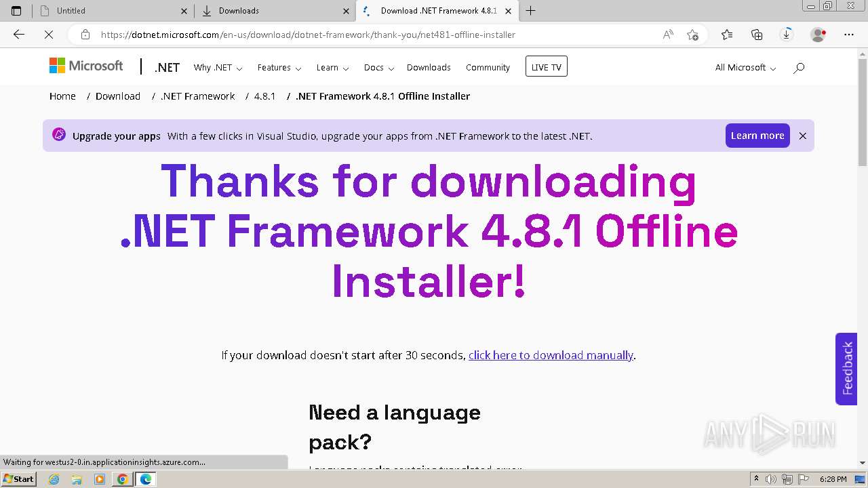Image resolution: width=868 pixels, height=488 pixels.
Task: Open the Favorites list icon
Action: pyautogui.click(x=727, y=35)
